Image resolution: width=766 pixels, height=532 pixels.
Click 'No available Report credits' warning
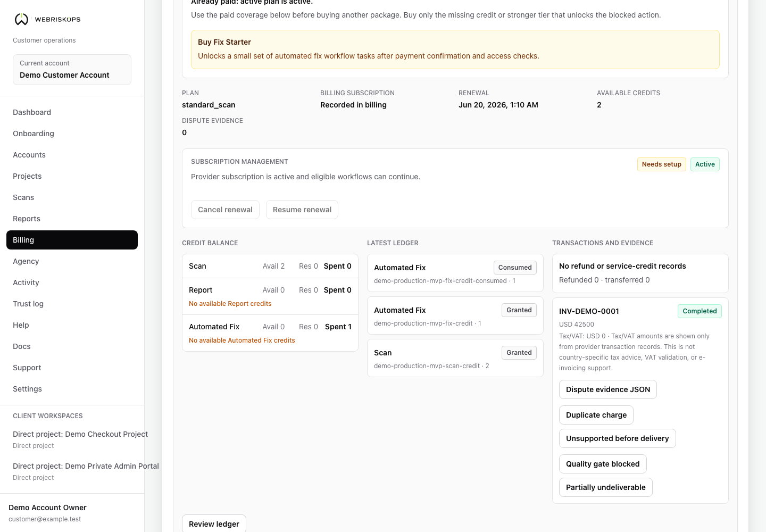230,304
